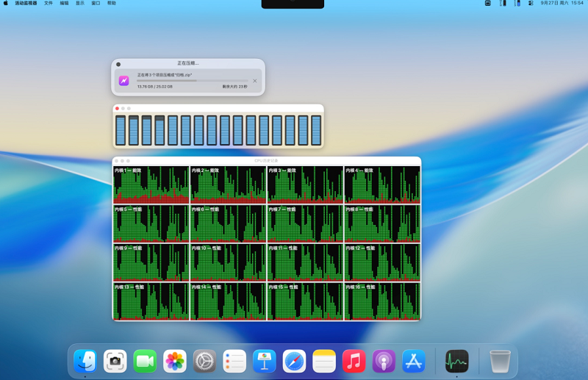Image resolution: width=588 pixels, height=380 pixels.
Task: Click the 内核 2 — 能效 graph
Action: [228, 185]
